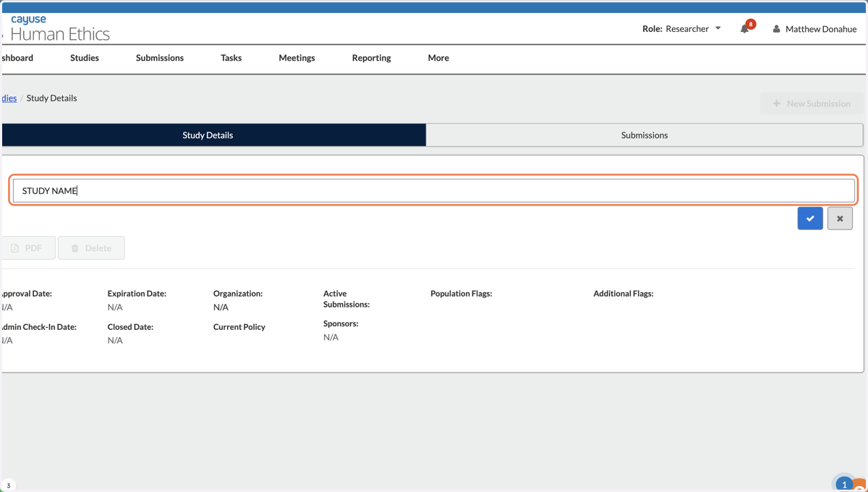
Task: Click the PDF button
Action: pyautogui.click(x=28, y=248)
